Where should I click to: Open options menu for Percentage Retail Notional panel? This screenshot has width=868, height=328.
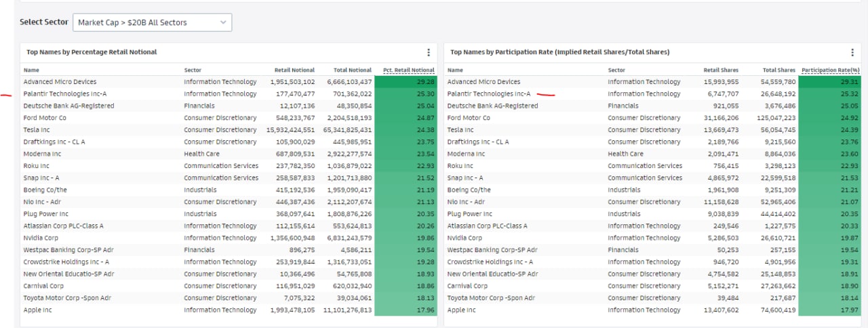(x=429, y=52)
